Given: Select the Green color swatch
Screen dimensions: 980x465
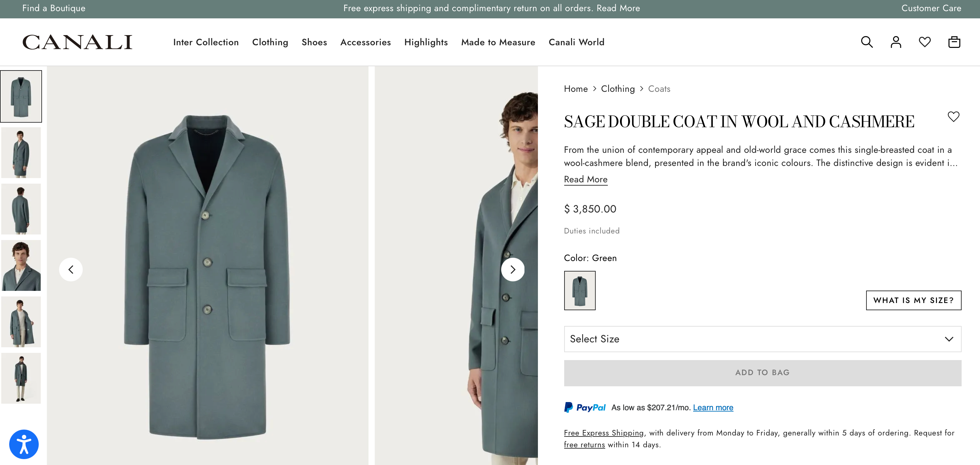Looking at the screenshot, I should [x=580, y=290].
